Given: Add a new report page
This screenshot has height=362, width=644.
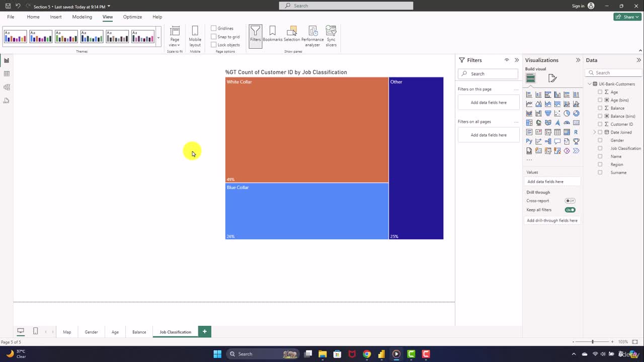Looking at the screenshot, I should 204,331.
